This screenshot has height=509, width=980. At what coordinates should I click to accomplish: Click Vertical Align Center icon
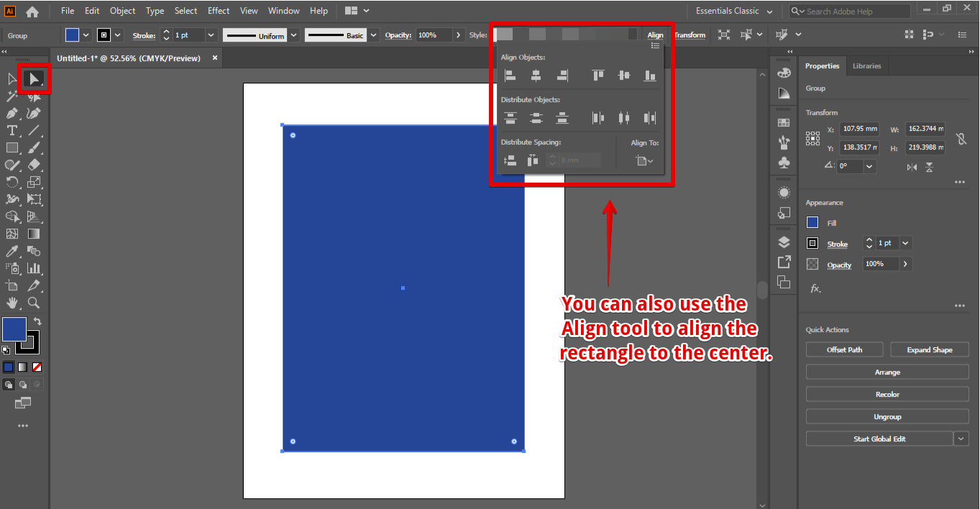tap(624, 75)
